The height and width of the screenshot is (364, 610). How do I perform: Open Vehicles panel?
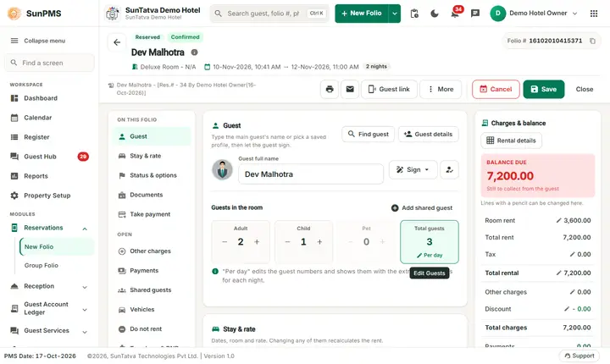(152, 310)
